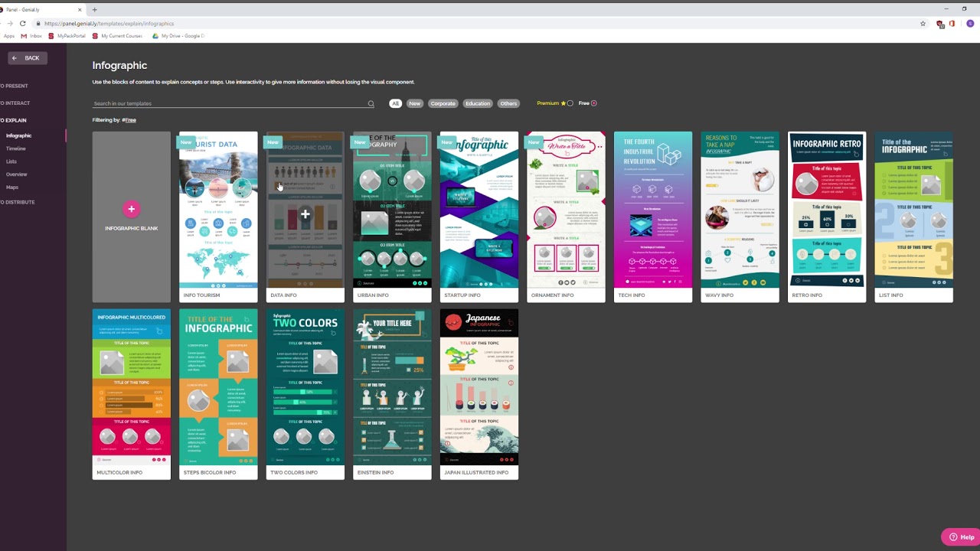Click the Chrome forward arrow
This screenshot has height=551, width=980.
click(8, 24)
